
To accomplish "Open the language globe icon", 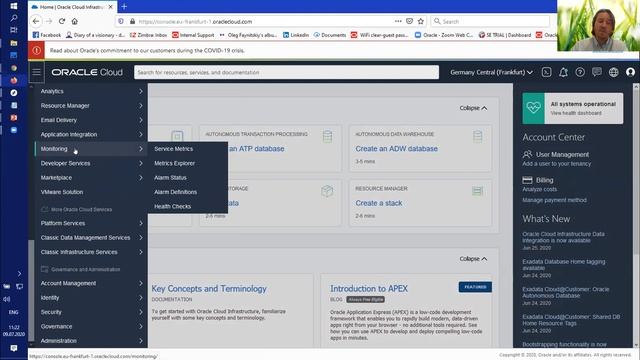I will pyautogui.click(x=613, y=72).
